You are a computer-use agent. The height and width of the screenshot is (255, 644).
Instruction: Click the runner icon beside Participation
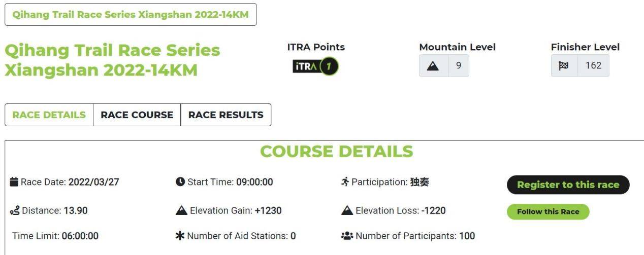pyautogui.click(x=345, y=181)
